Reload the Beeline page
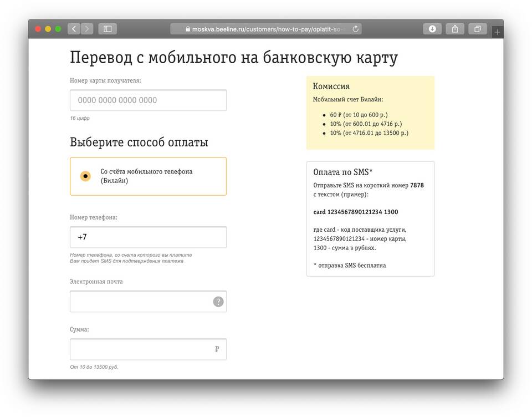This screenshot has height=417, width=532. click(355, 29)
